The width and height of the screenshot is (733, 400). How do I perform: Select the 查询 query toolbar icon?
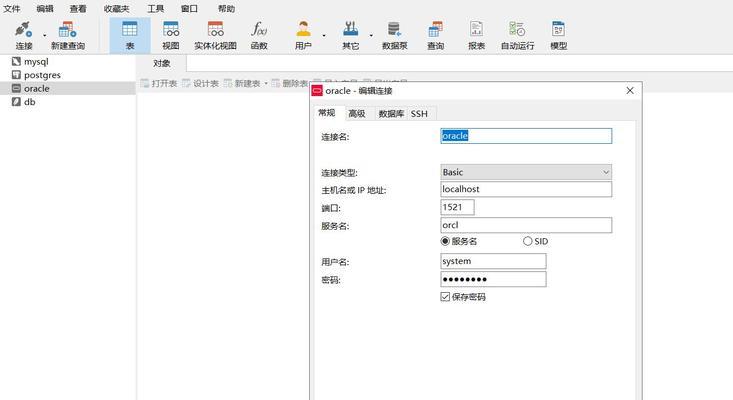click(435, 36)
